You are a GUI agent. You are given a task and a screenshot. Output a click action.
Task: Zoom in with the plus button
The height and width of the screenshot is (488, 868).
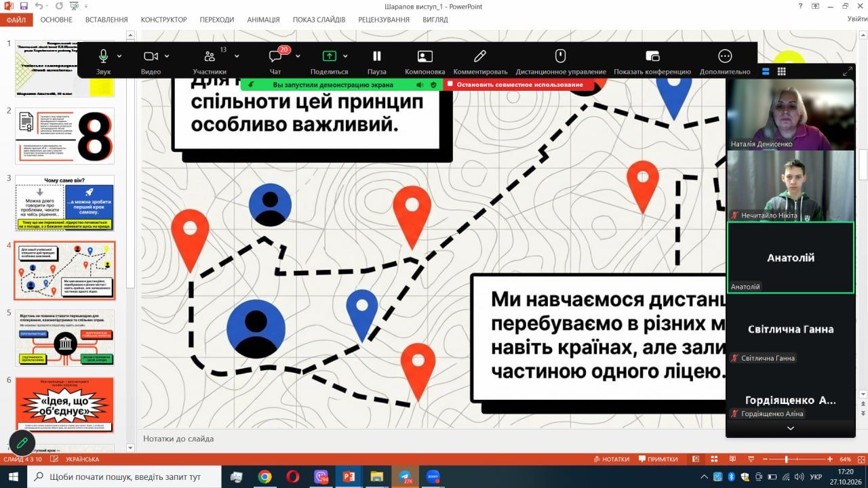coord(831,459)
